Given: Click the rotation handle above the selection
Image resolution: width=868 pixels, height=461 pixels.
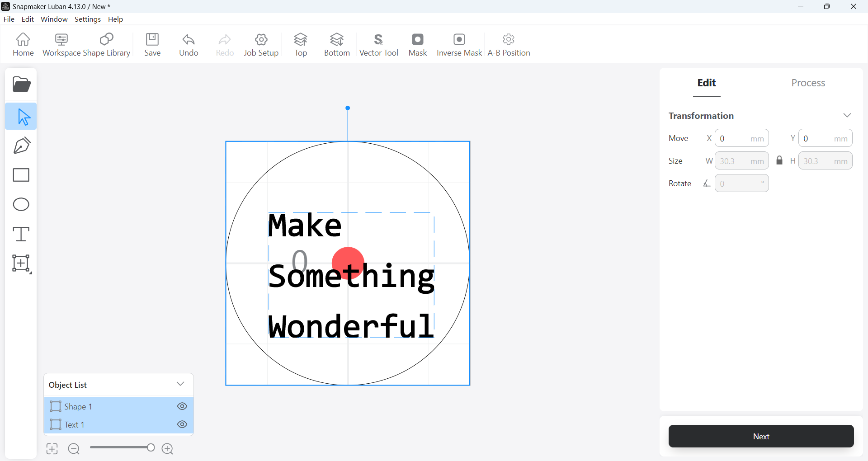Looking at the screenshot, I should click(x=348, y=108).
